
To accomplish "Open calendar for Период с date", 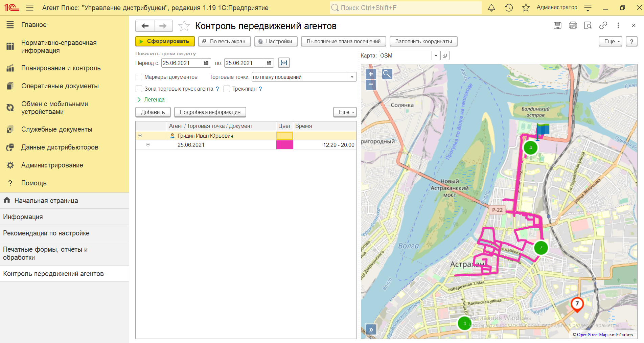I will (x=206, y=63).
